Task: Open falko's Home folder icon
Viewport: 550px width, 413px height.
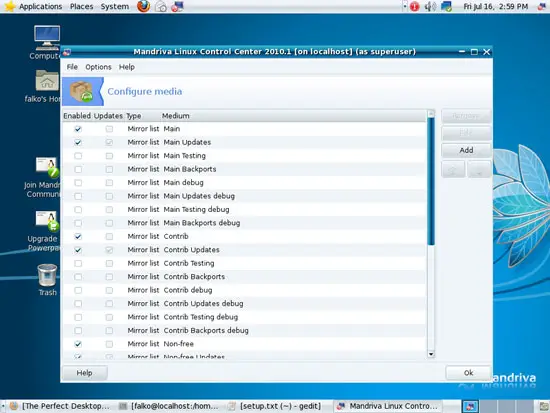Action: click(x=47, y=80)
